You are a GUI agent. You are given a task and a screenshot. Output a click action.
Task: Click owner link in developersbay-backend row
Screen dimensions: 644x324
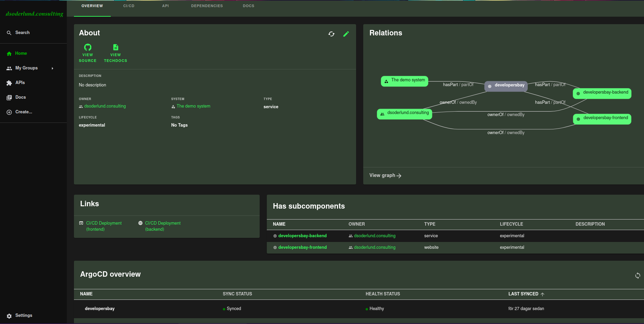click(374, 236)
